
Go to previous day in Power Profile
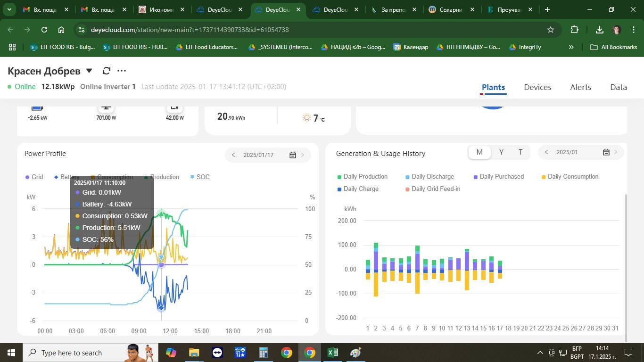(233, 155)
